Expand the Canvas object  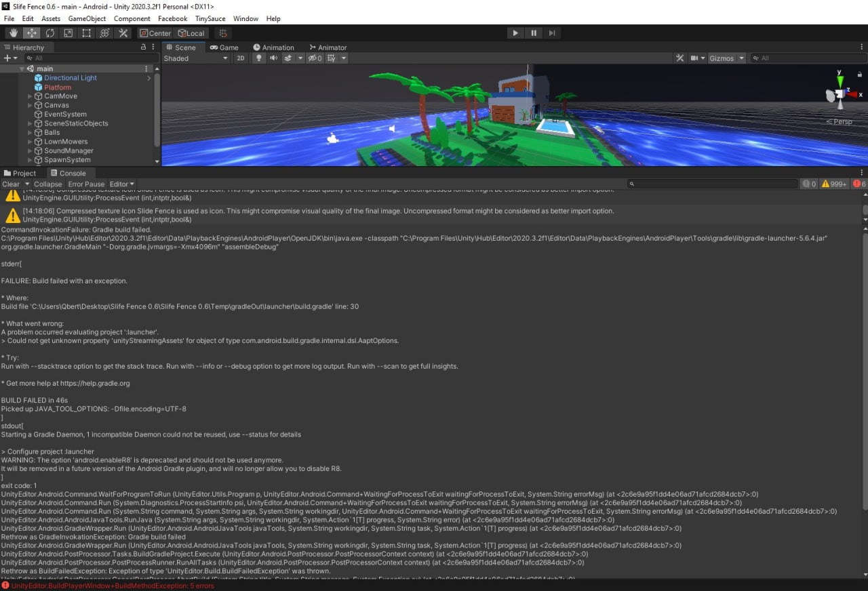click(x=30, y=105)
